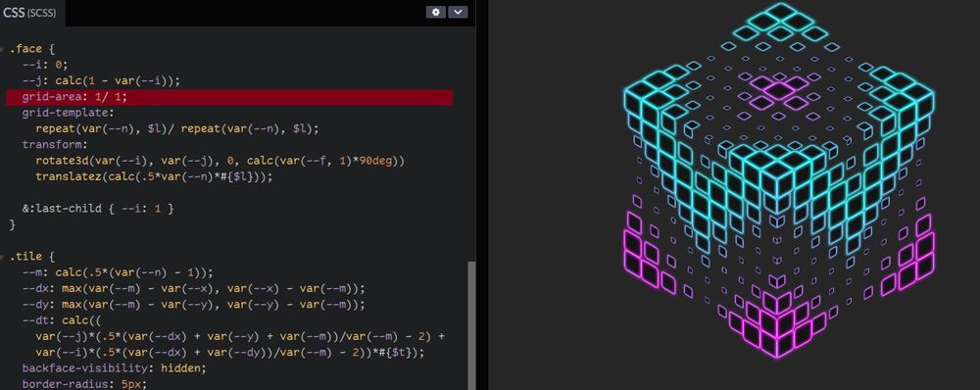Click the '--j: calc(1 - var(--i));' line
Viewport: 980px width, 390px height.
click(x=101, y=80)
